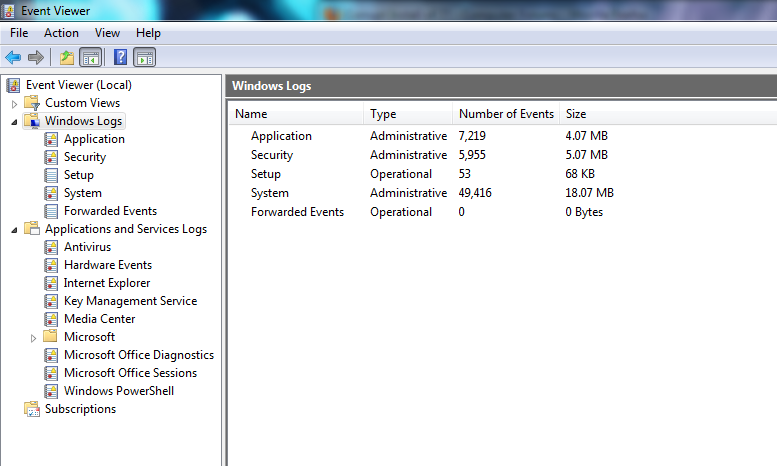Viewport: 777px width, 466px height.
Task: Sort by the Type column header
Action: (408, 114)
